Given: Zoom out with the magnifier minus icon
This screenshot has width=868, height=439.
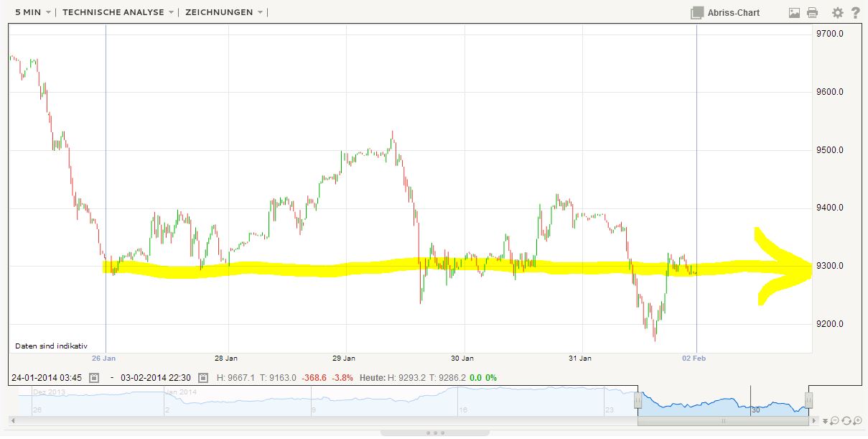Looking at the screenshot, I should coord(834,420).
